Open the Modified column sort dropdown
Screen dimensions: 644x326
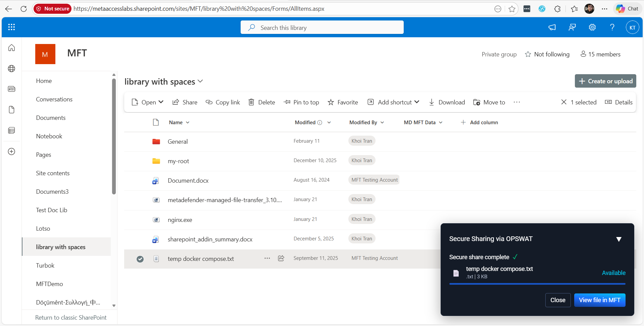(x=329, y=122)
